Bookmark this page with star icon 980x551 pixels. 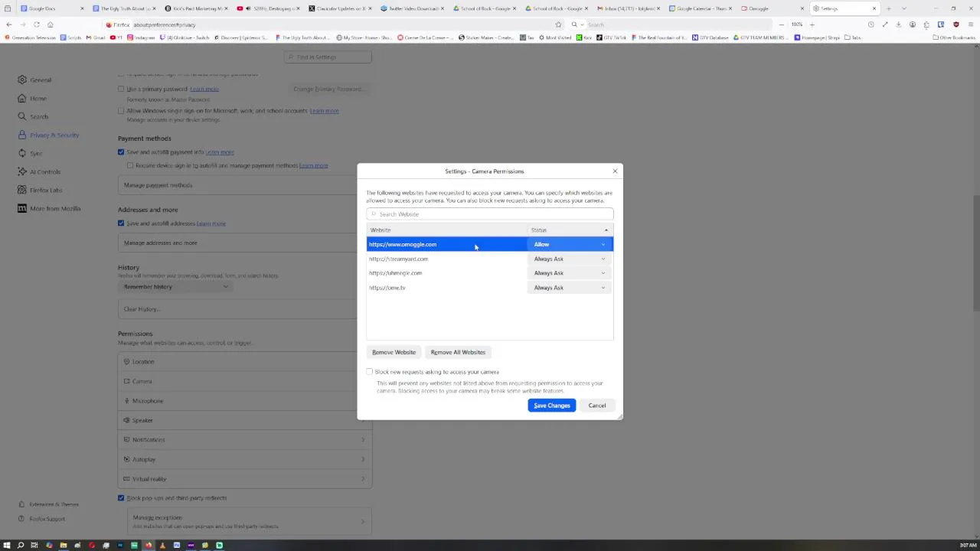pos(558,24)
